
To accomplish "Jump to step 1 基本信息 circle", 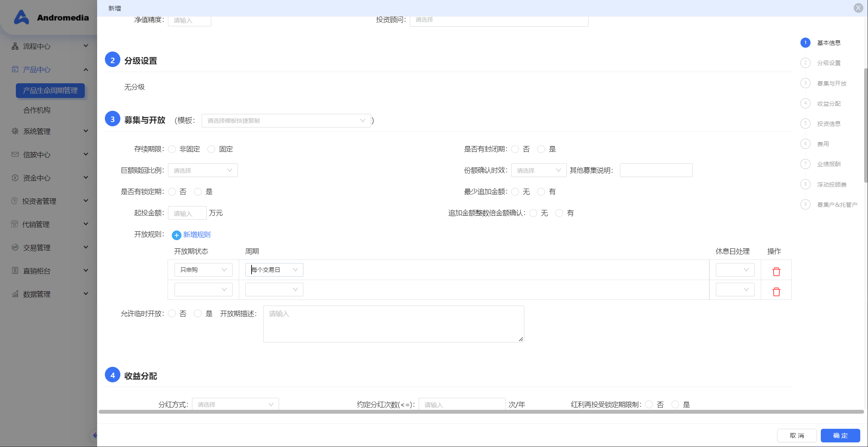I will click(x=805, y=43).
